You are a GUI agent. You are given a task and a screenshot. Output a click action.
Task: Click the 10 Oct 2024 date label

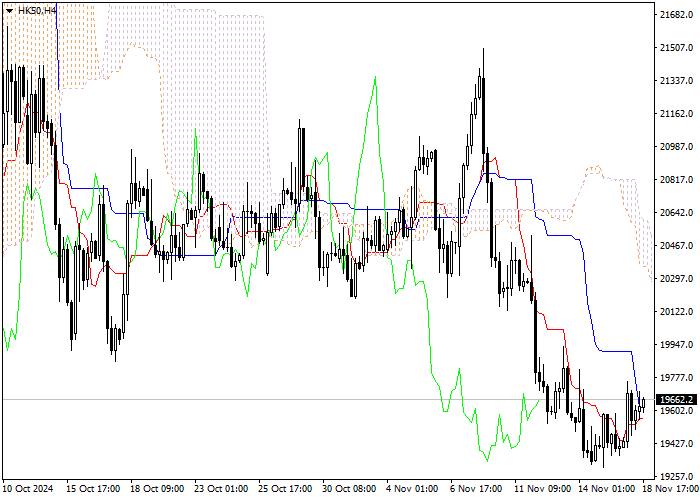point(28,489)
